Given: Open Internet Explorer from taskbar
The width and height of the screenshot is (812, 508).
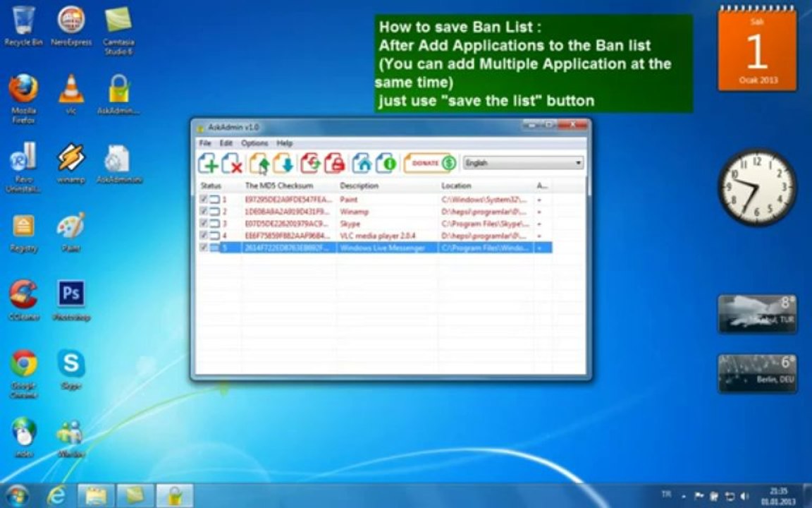Looking at the screenshot, I should tap(56, 495).
